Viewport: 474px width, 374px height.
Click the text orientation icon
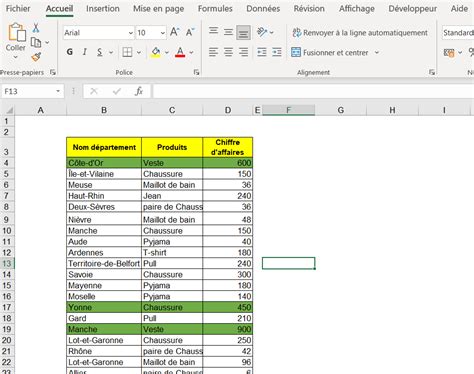[262, 32]
